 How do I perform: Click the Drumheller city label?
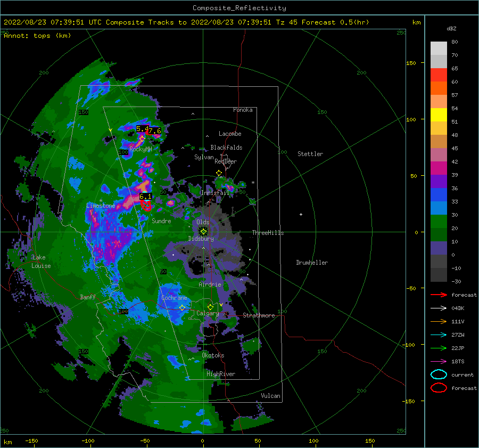[312, 263]
